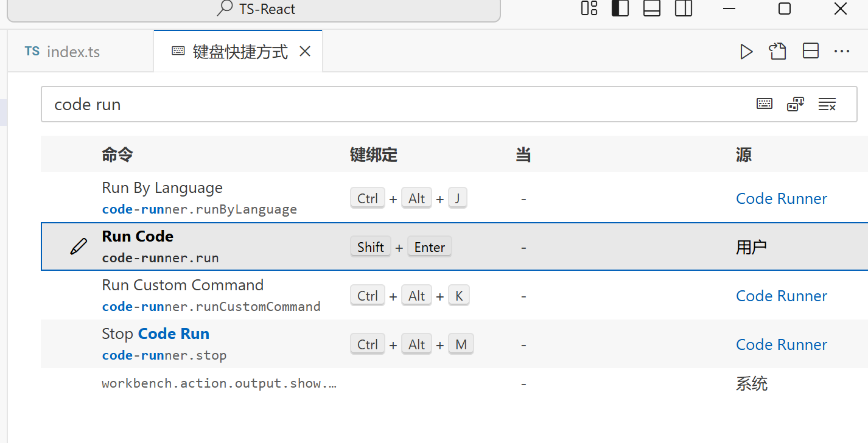868x443 pixels.
Task: Split the editor with the layout icon
Action: [x=810, y=52]
